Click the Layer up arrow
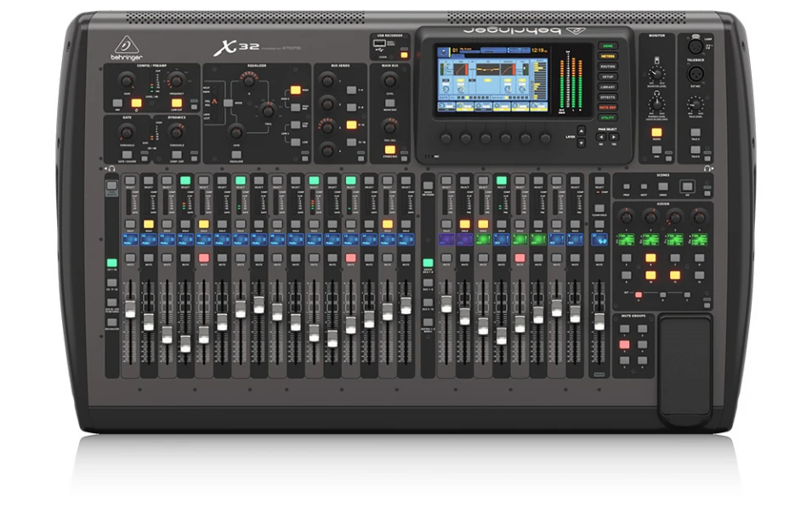This screenshot has width=812, height=508. pos(581,131)
